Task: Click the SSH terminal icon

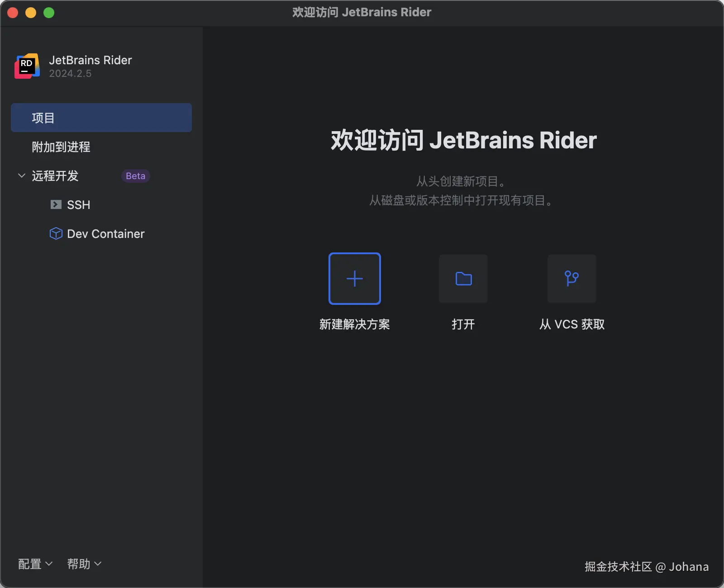Action: [56, 204]
